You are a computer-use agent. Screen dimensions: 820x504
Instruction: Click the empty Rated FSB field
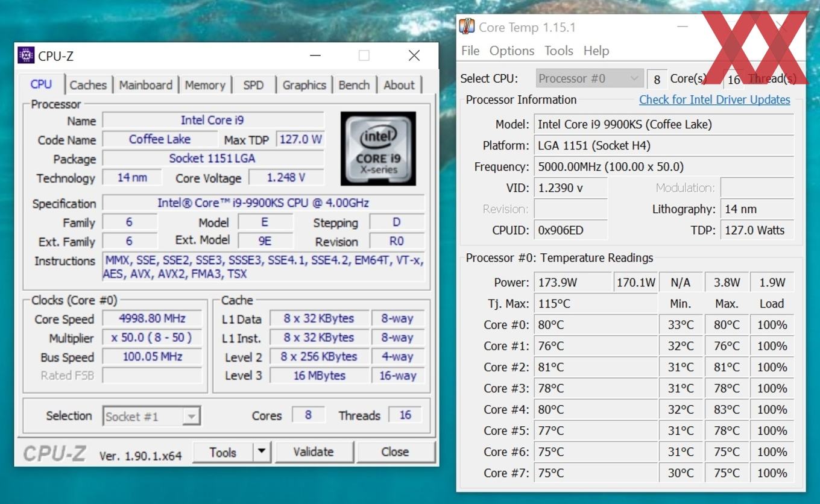point(153,375)
